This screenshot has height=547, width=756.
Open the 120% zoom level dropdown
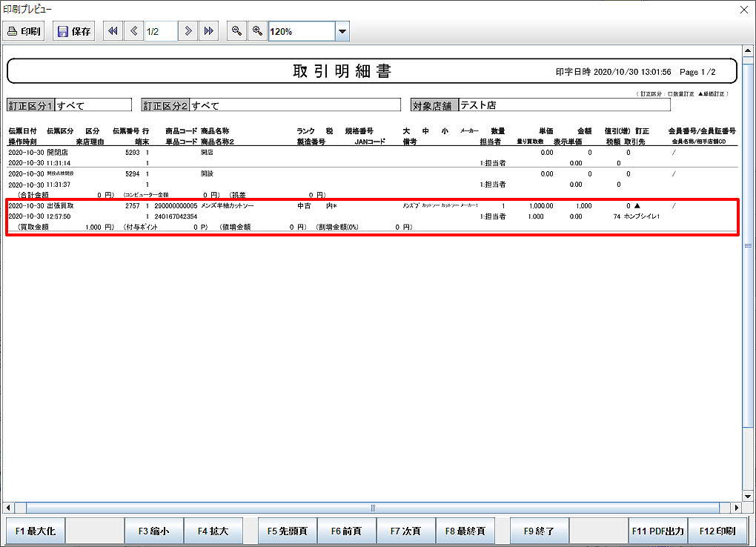342,32
